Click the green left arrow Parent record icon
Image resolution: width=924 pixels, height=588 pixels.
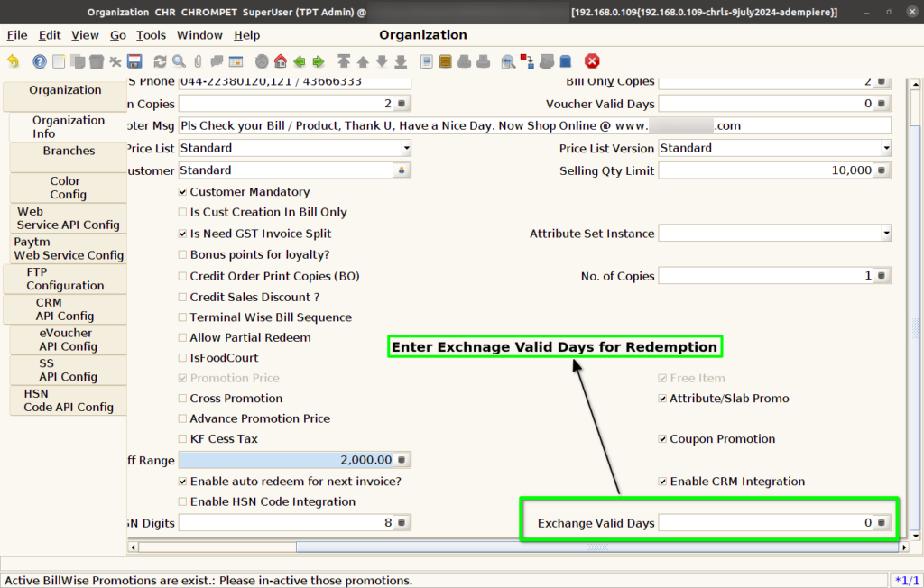pyautogui.click(x=300, y=60)
